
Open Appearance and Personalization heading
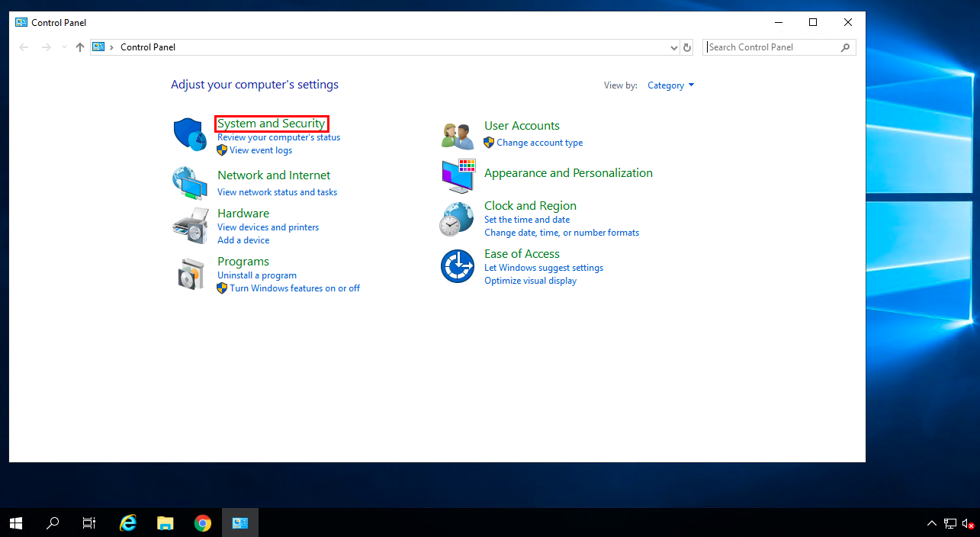569,173
